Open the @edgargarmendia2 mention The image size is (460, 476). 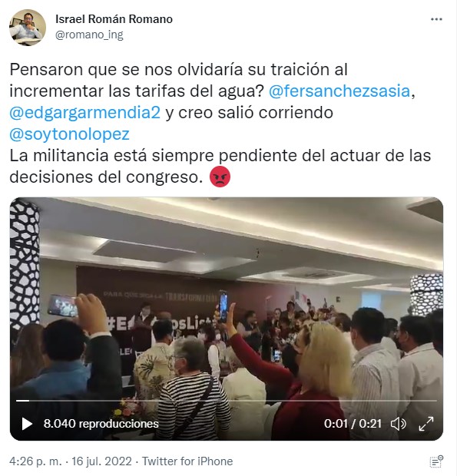pos(84,113)
